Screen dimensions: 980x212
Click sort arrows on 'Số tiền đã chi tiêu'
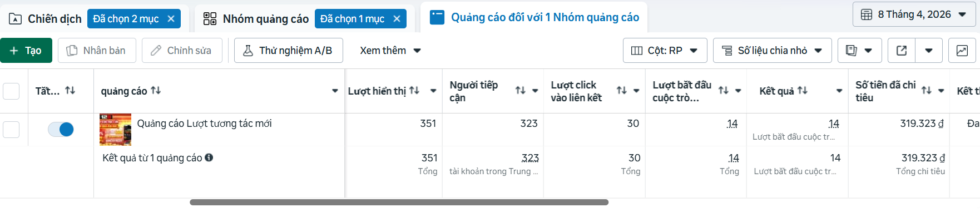926,91
